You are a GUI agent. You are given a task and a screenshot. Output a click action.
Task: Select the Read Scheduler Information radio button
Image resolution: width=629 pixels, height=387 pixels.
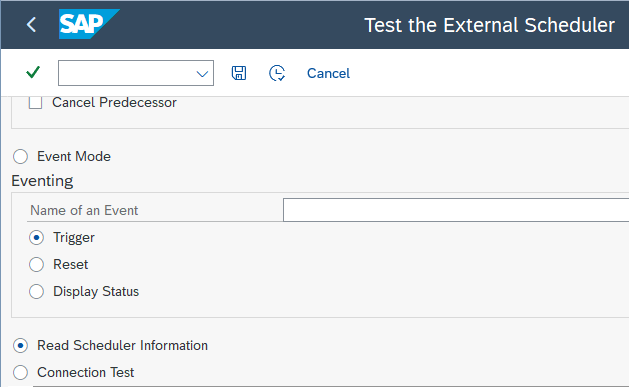[20, 346]
